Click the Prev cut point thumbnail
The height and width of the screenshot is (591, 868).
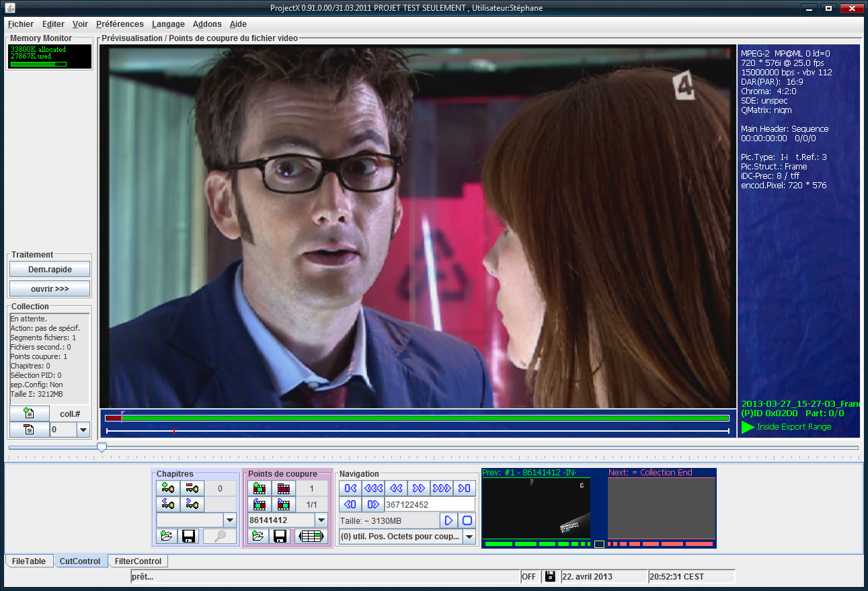coord(536,509)
